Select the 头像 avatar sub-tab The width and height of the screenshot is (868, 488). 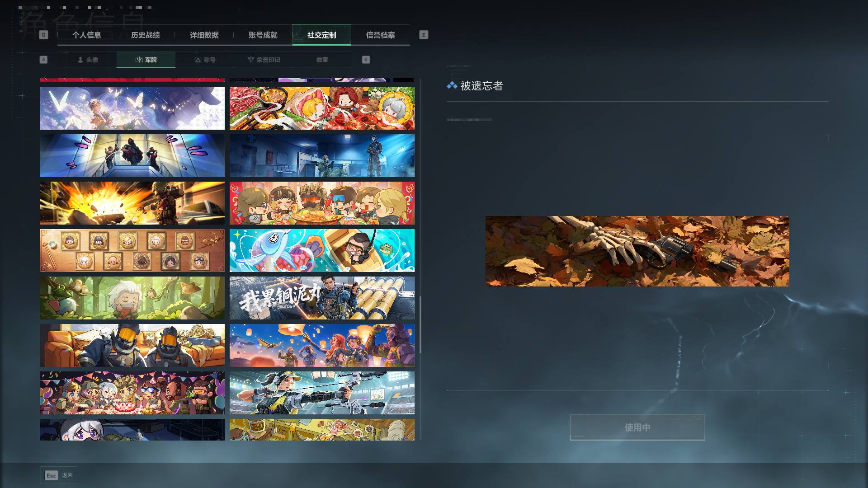[87, 60]
